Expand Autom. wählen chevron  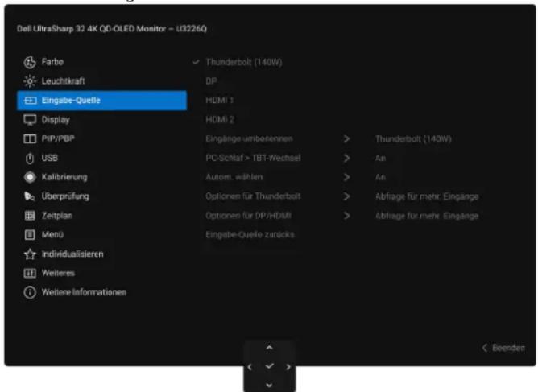(x=346, y=177)
